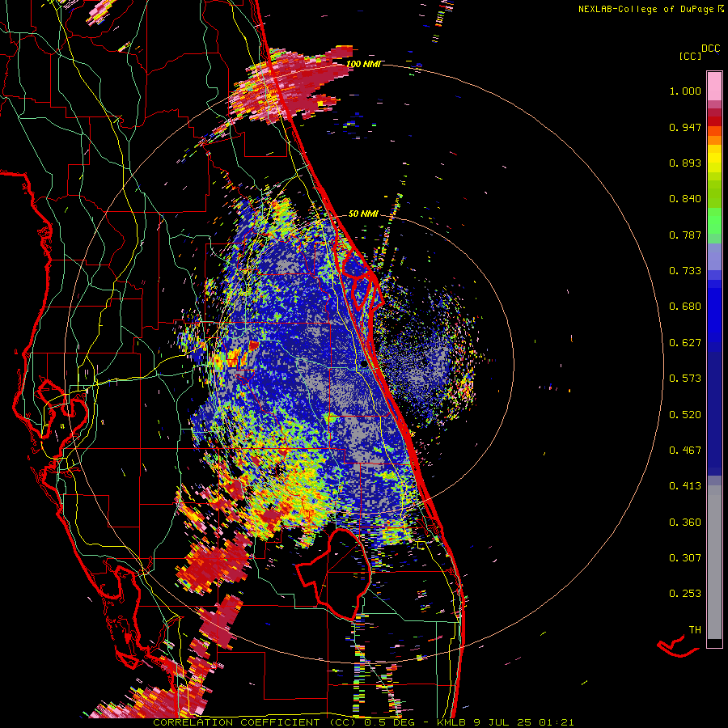Pick the lavender segment of the color bar
This screenshot has height=728, width=728.
coord(714,257)
